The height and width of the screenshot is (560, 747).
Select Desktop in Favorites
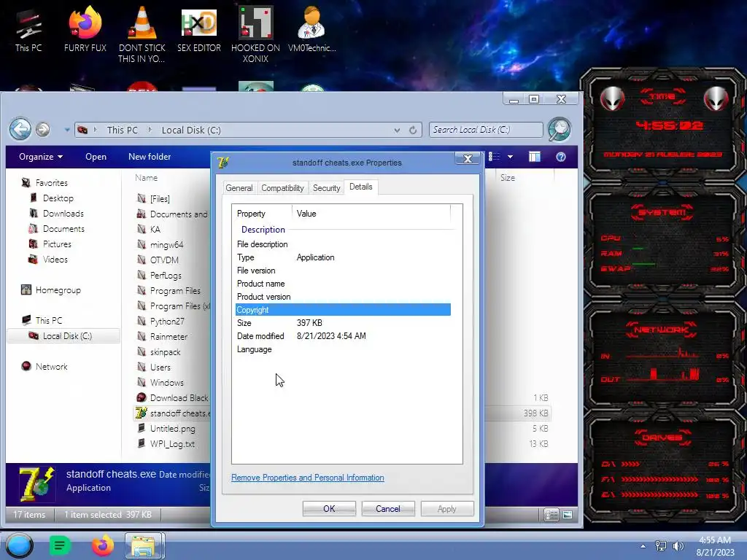click(58, 198)
